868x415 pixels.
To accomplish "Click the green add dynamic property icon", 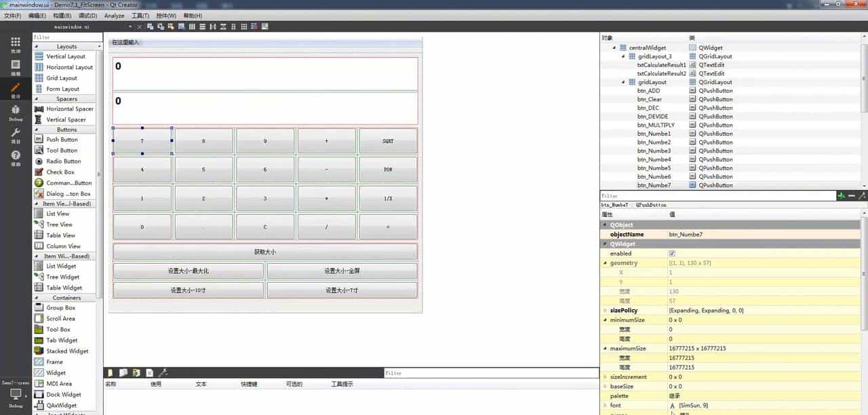I will pos(841,195).
